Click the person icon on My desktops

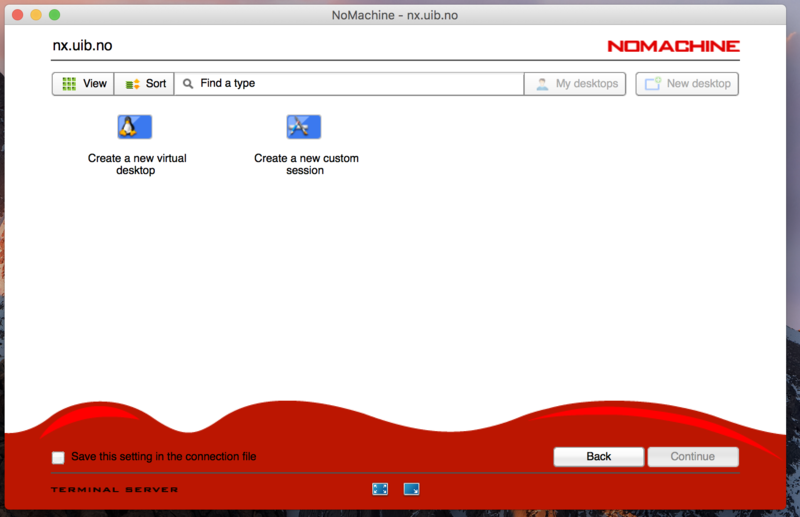point(542,84)
